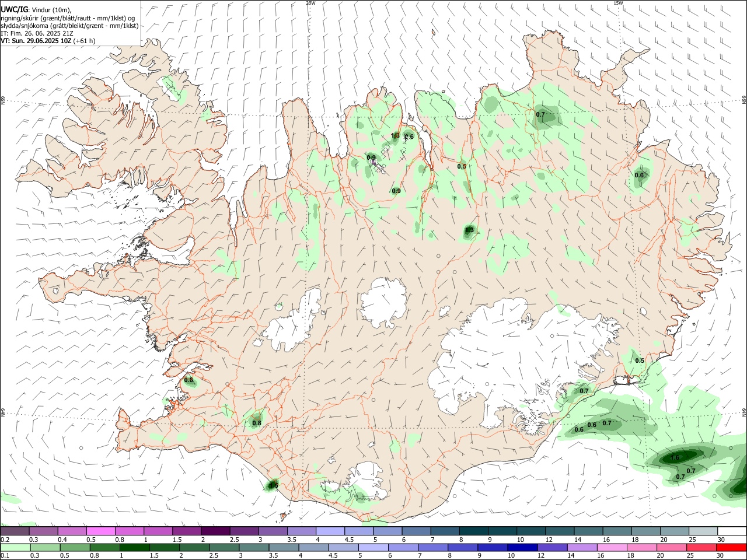Select the white top-row swatch labeled 30
Viewport: 747px width, 560px height.
pos(731,531)
